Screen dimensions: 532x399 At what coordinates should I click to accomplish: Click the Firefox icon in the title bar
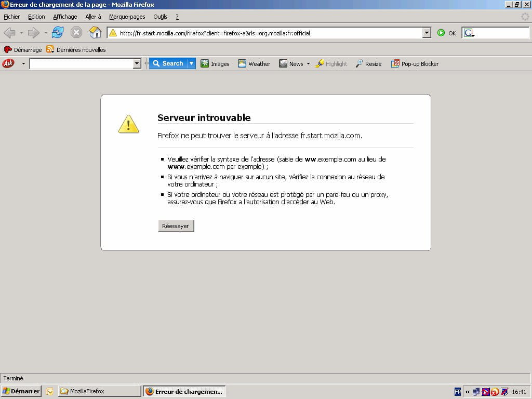[x=5, y=4]
